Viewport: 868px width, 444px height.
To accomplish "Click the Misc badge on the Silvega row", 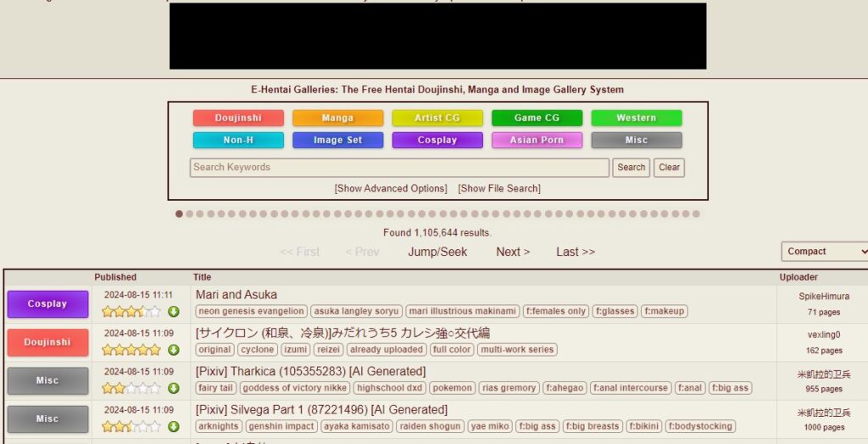I will pos(47,419).
